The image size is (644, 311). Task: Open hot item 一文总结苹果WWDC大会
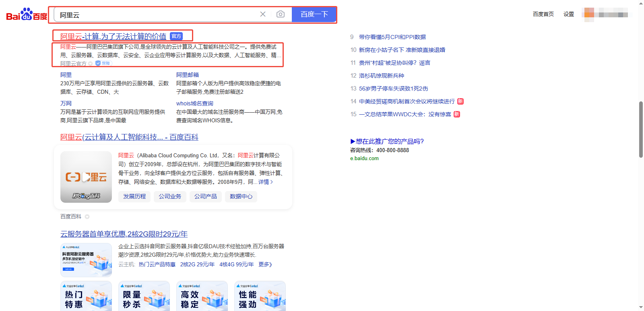[405, 114]
